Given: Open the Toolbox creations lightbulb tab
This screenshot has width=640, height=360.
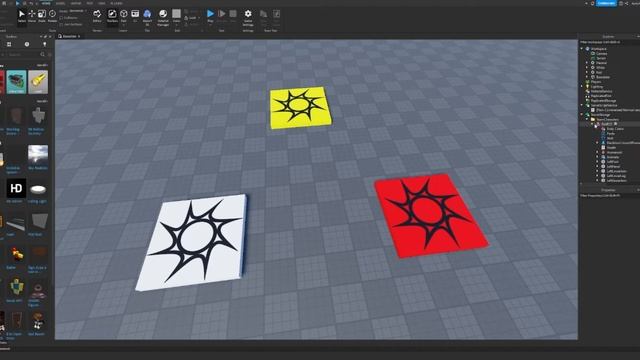Looking at the screenshot, I should [x=44, y=44].
